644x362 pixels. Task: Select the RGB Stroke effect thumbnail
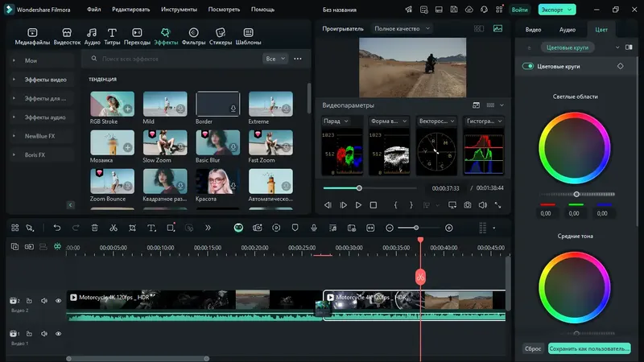coord(112,105)
